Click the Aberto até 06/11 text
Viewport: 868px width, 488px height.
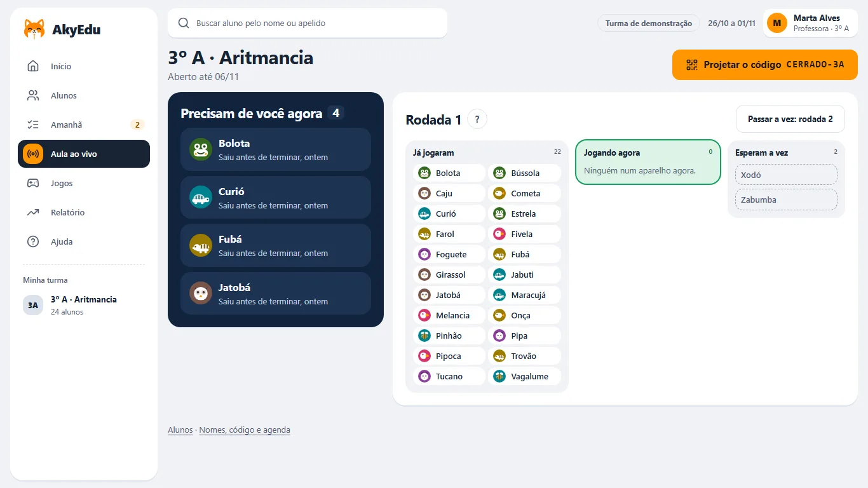(203, 77)
